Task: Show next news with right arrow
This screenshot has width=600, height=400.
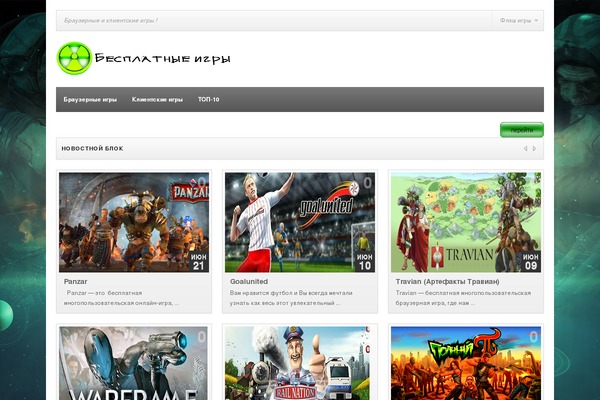Action: click(535, 149)
